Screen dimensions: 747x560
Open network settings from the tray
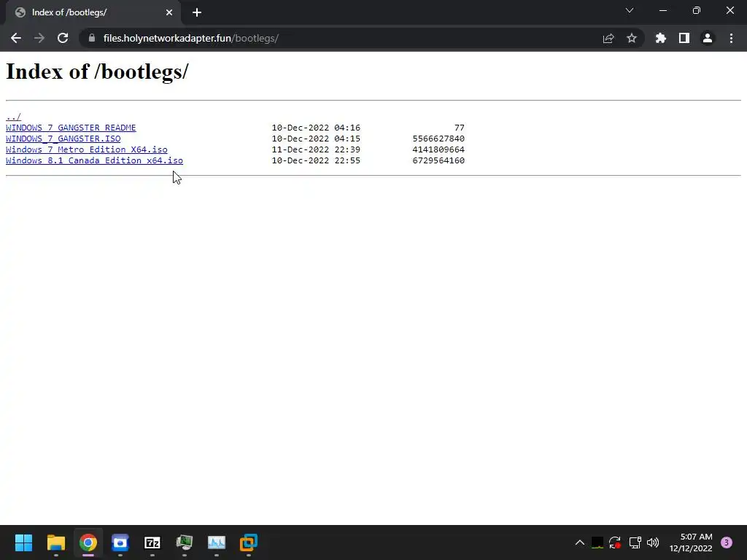click(635, 542)
